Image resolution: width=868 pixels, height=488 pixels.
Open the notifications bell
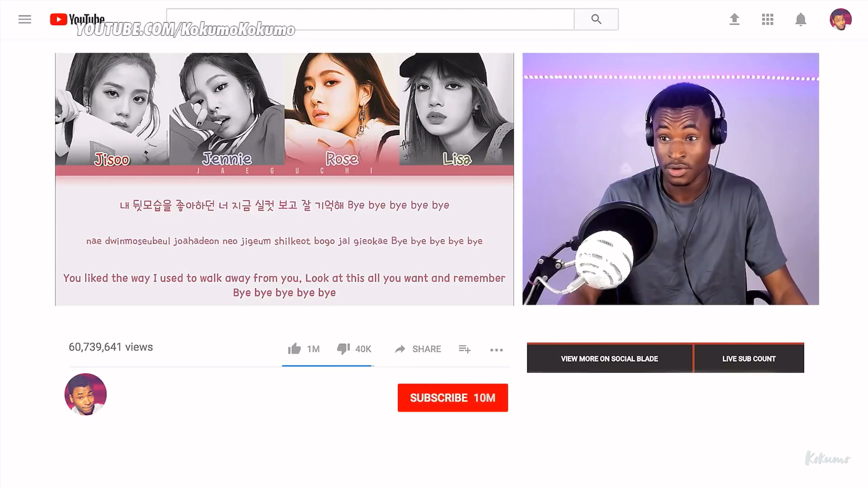pos(801,19)
